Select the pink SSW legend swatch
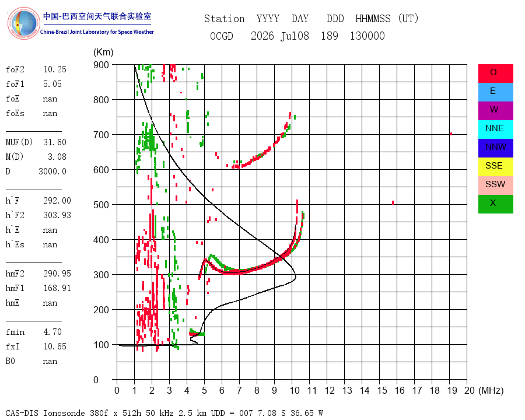Viewport: 525px width, 420px height. tap(495, 185)
